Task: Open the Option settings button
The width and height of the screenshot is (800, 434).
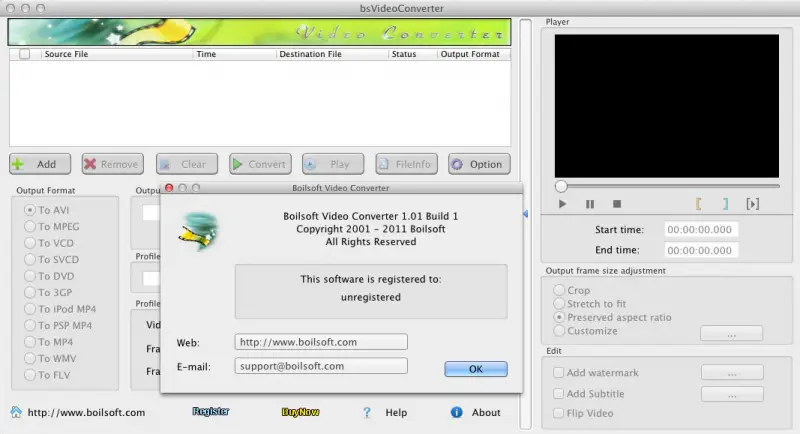Action: [x=479, y=164]
